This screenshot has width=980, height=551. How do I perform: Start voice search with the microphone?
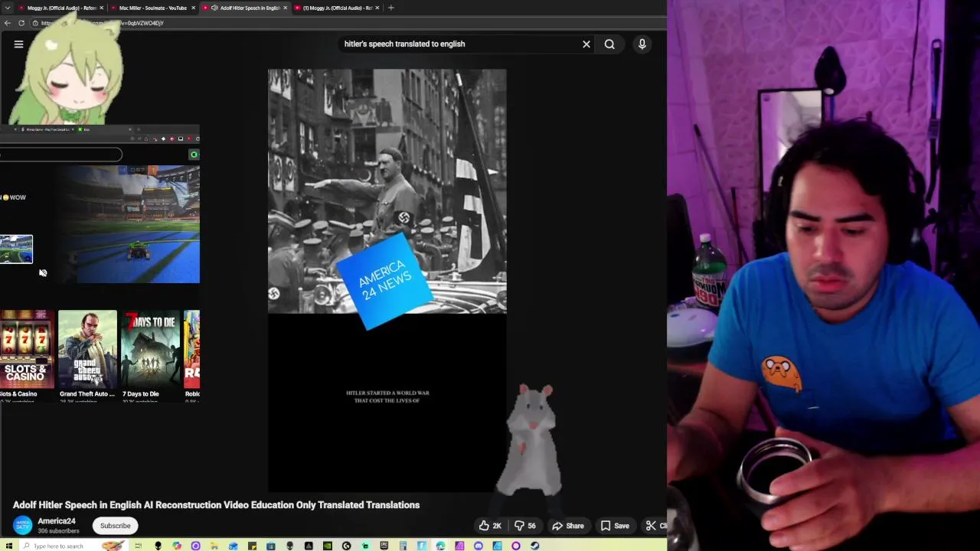(x=642, y=44)
